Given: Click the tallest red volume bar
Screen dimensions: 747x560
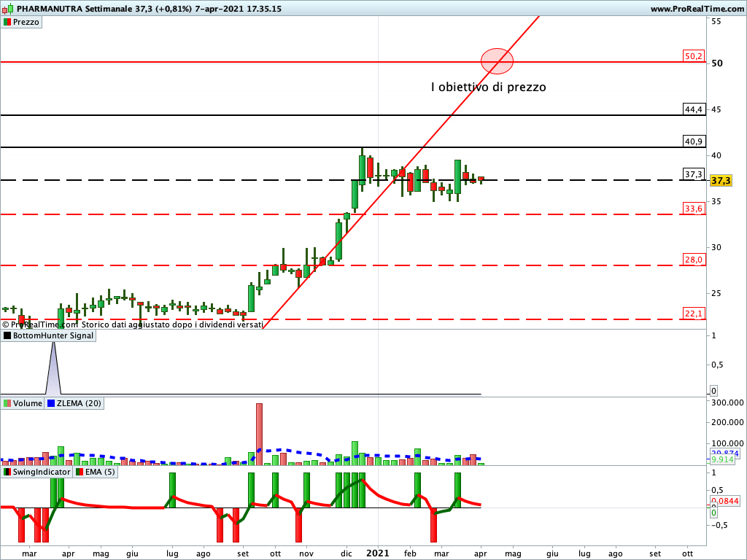Looking at the screenshot, I should click(x=259, y=434).
